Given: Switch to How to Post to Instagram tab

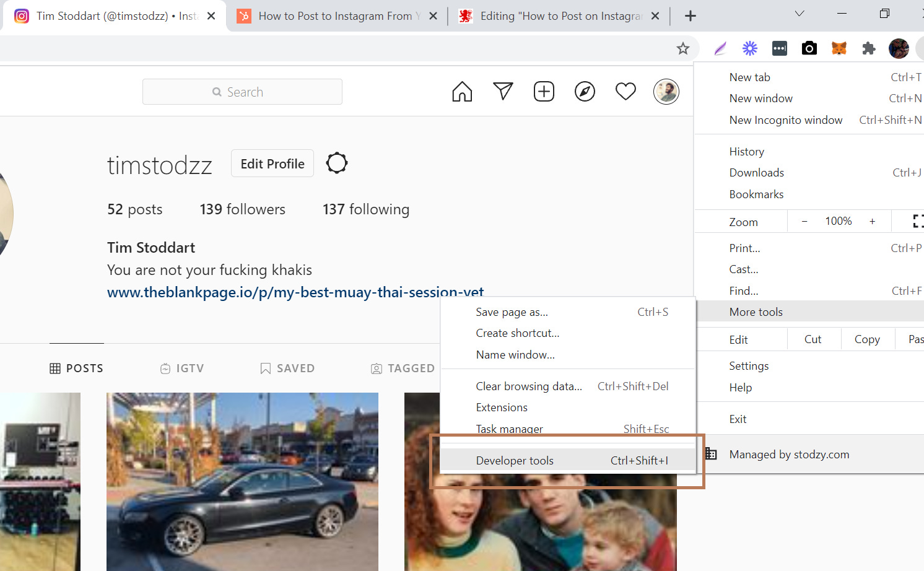Looking at the screenshot, I should [338, 16].
